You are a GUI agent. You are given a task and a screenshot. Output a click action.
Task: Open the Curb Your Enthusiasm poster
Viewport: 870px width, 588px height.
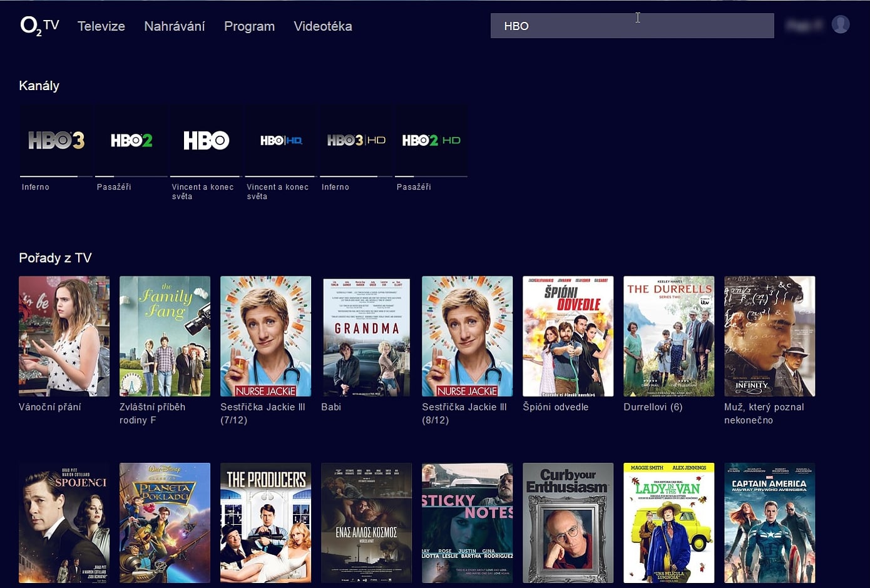[568, 523]
